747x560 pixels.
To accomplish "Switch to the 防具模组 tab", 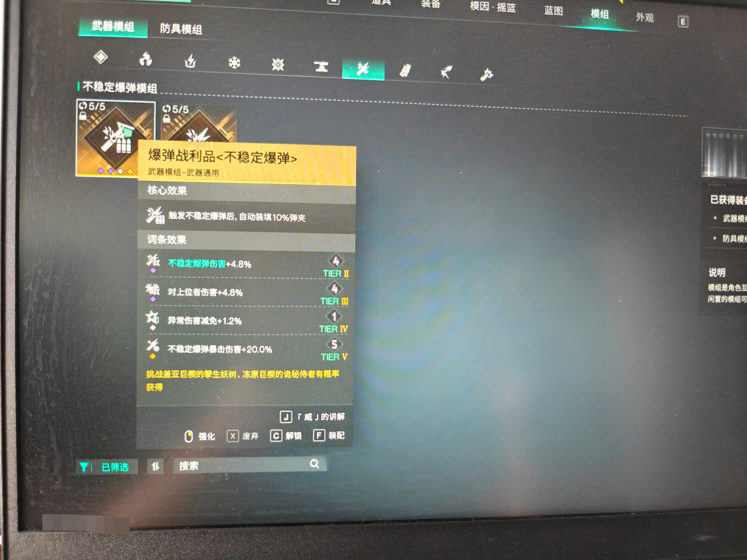I will coord(181,29).
